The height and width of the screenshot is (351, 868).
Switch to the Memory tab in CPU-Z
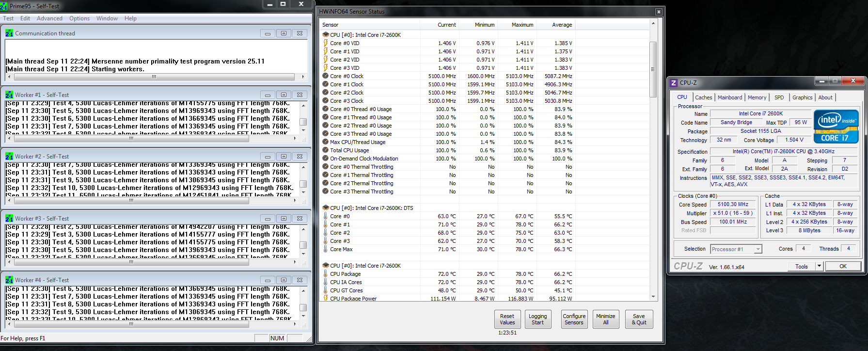pyautogui.click(x=757, y=97)
